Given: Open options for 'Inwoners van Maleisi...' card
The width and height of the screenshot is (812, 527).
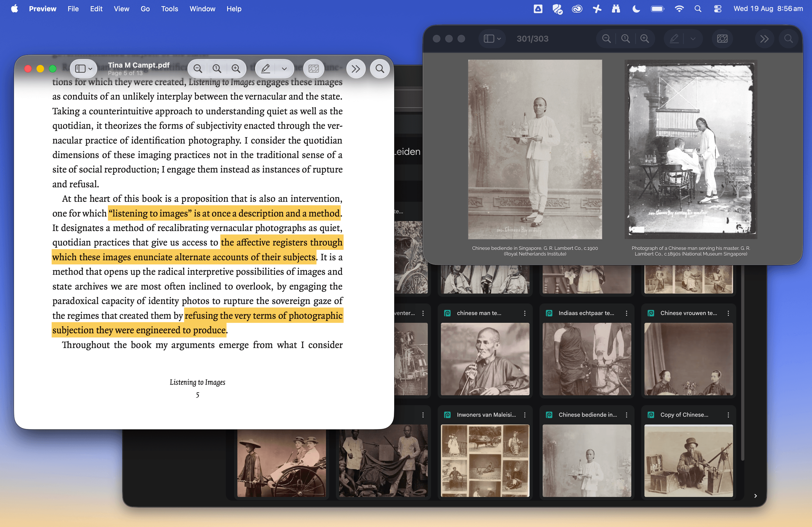Looking at the screenshot, I should 525,415.
